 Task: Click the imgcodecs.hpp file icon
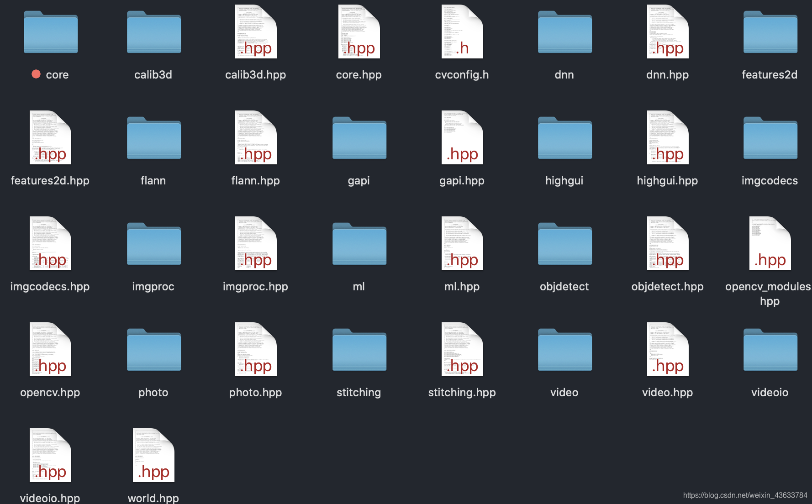[50, 243]
